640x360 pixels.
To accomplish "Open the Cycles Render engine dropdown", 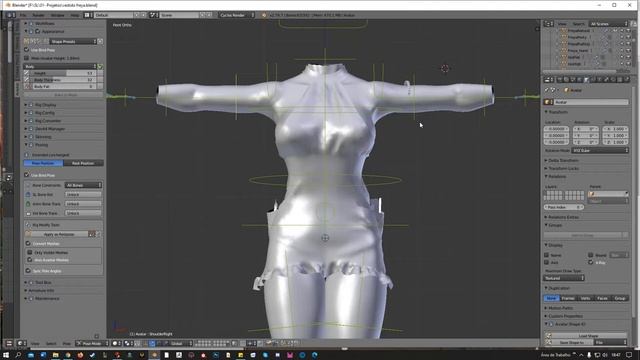I will coord(237,15).
